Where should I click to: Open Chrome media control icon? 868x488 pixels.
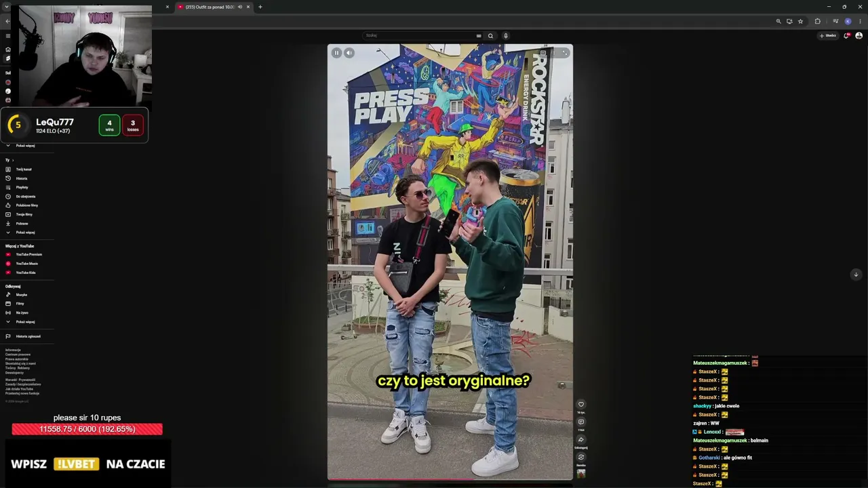click(x=835, y=22)
